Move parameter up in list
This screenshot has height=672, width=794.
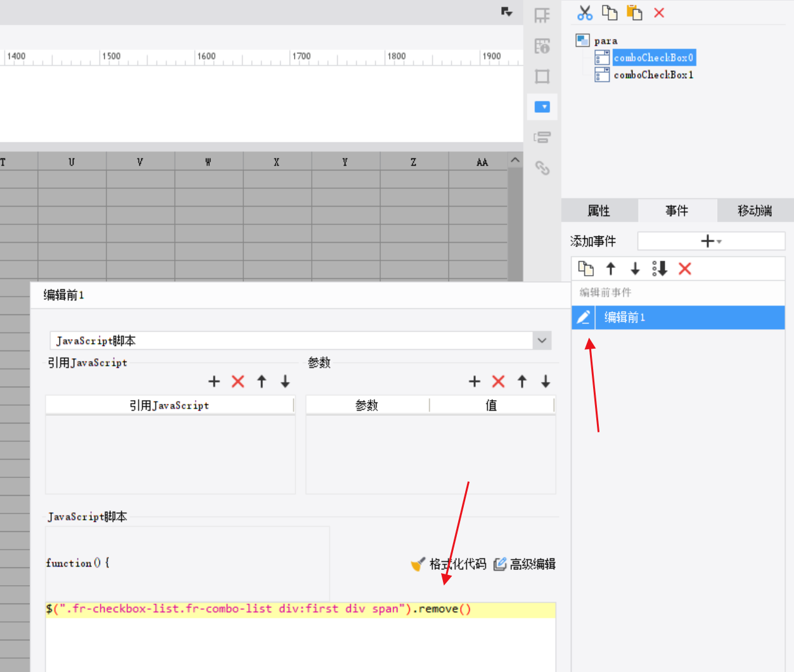point(522,381)
